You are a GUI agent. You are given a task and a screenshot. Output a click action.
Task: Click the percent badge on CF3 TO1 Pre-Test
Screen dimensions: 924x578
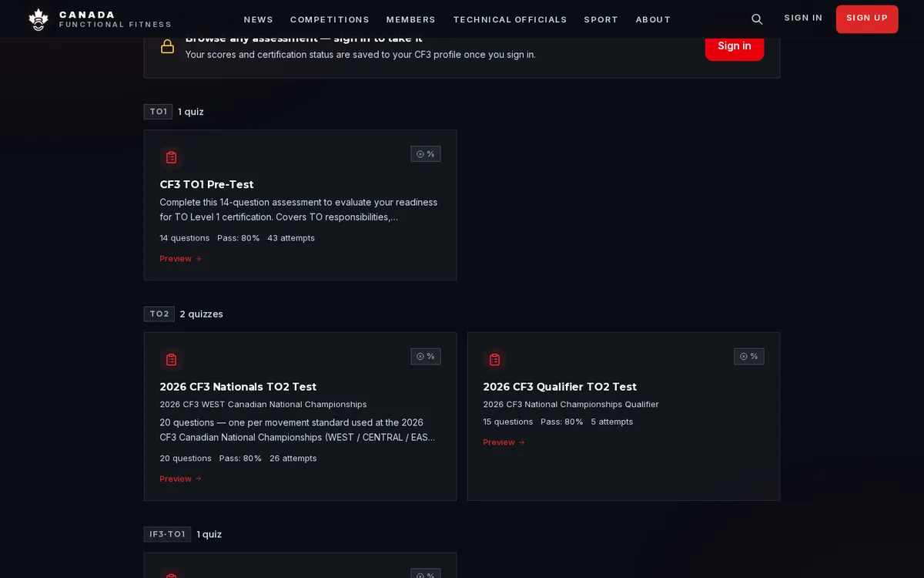pyautogui.click(x=426, y=154)
